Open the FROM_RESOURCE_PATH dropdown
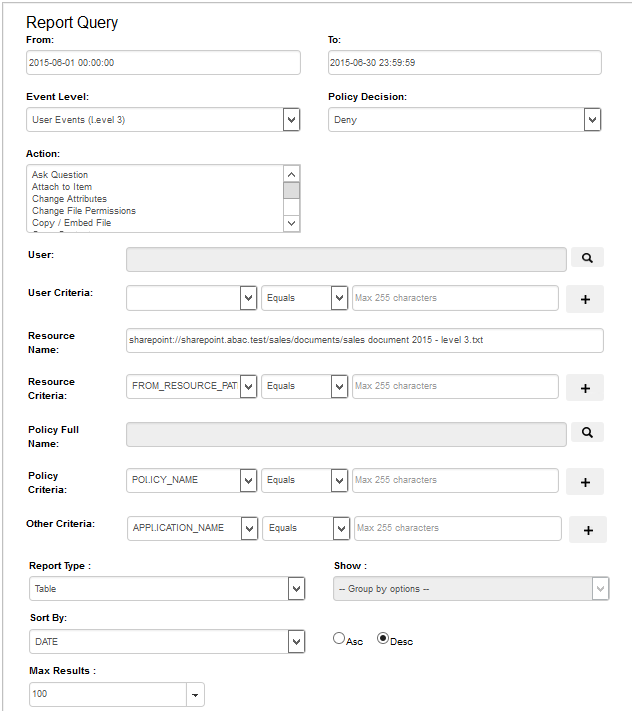Image resolution: width=632 pixels, height=711 pixels. [192, 386]
